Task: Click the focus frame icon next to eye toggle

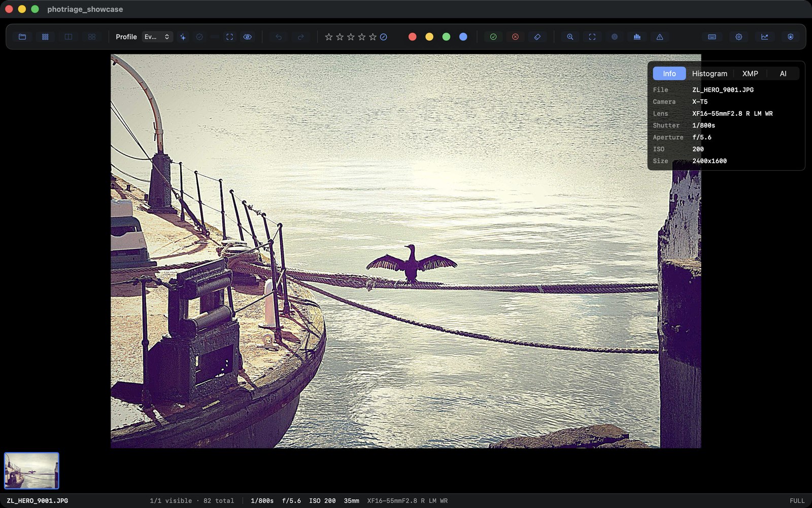Action: pos(230,37)
